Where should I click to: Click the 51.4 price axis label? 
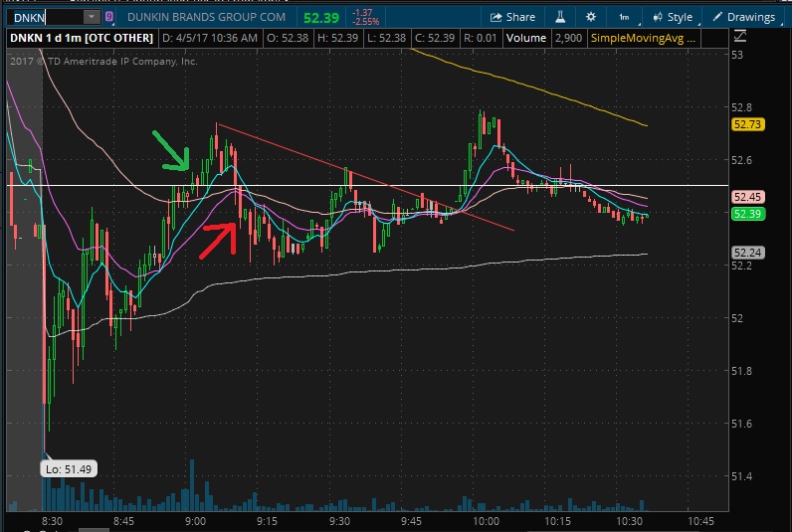pyautogui.click(x=741, y=476)
